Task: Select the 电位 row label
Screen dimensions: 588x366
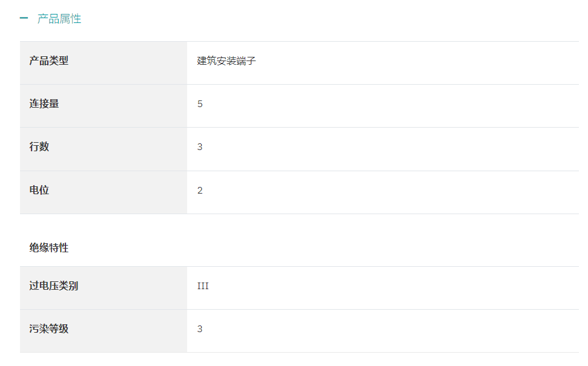Action: [104, 192]
